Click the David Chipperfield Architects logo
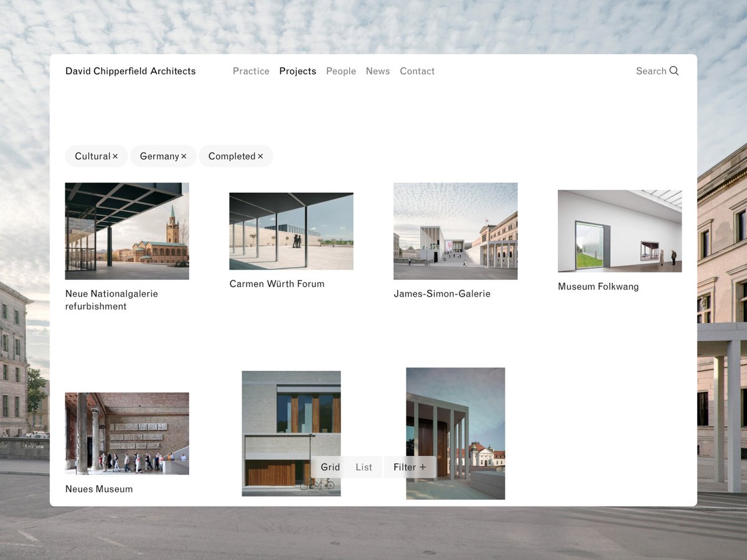 point(131,71)
